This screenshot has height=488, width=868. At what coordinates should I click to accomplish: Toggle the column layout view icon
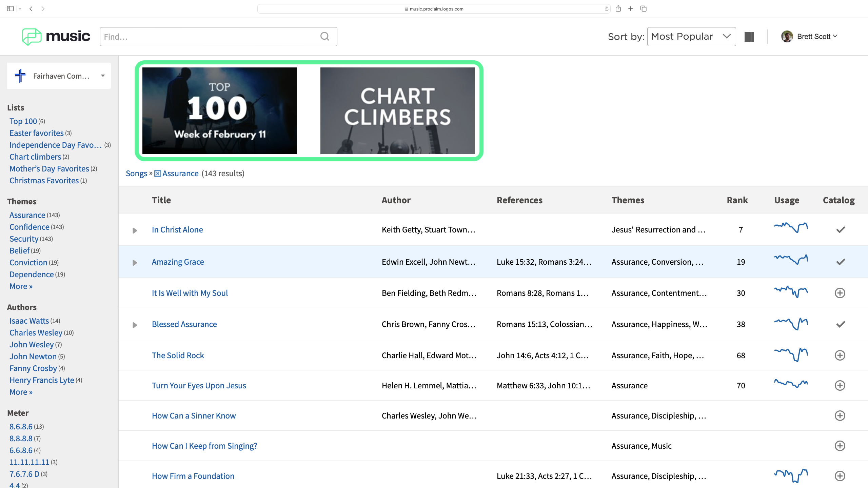coord(749,37)
